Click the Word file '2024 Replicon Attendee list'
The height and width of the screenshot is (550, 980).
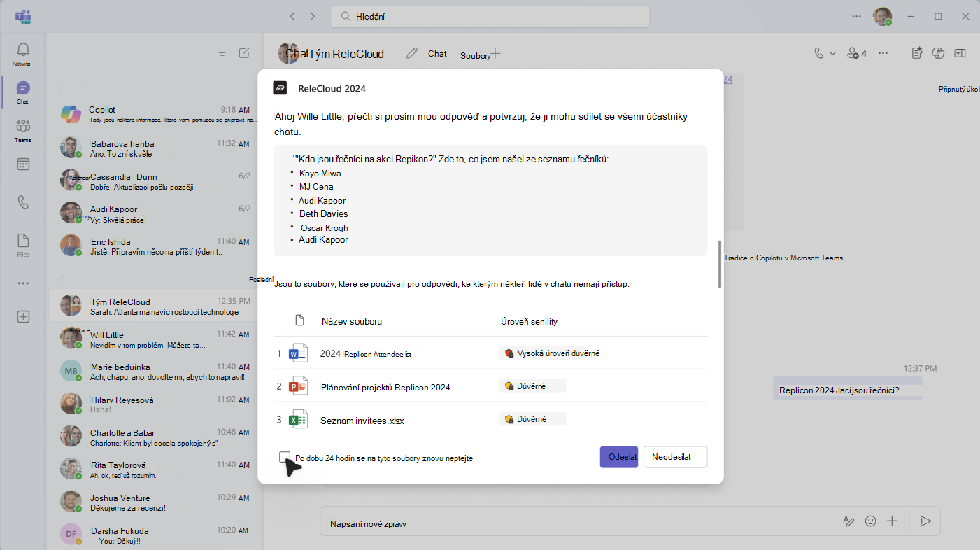tap(366, 353)
